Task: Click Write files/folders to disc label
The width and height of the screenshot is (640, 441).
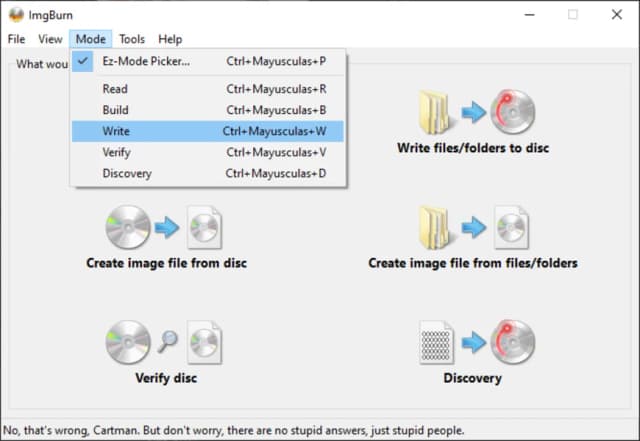Action: pyautogui.click(x=473, y=148)
